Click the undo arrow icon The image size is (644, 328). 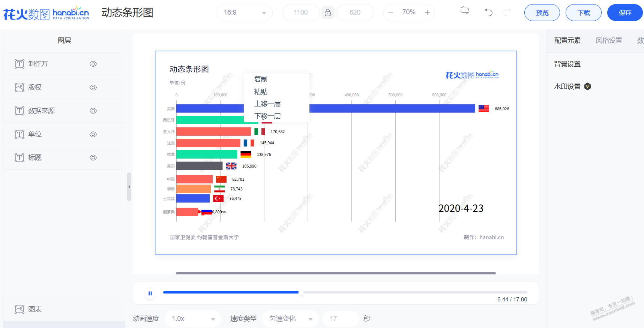pyautogui.click(x=488, y=12)
